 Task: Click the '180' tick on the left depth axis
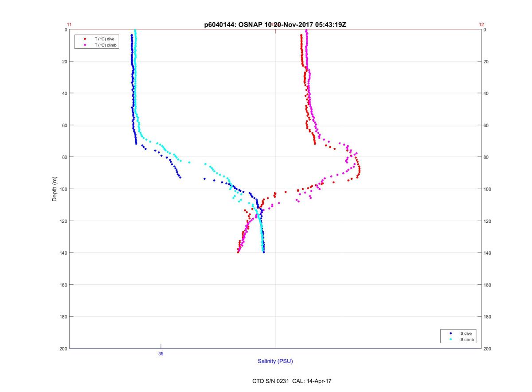pos(63,317)
